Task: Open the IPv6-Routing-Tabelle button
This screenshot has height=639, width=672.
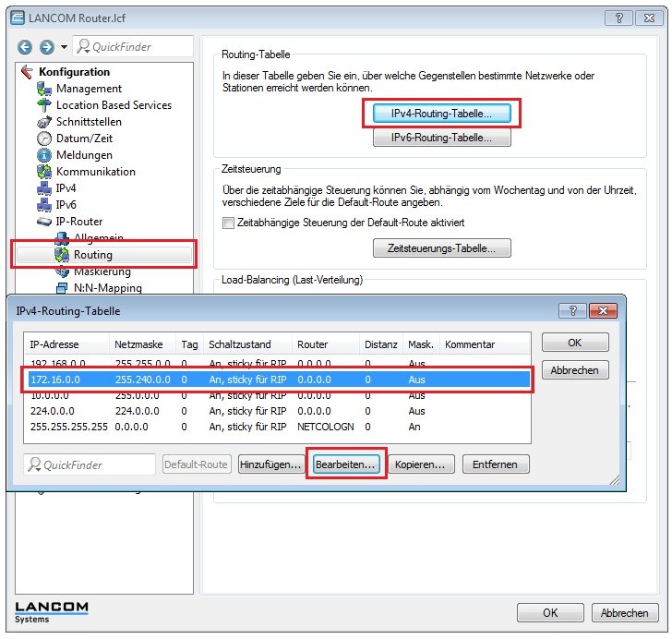Action: tap(441, 138)
